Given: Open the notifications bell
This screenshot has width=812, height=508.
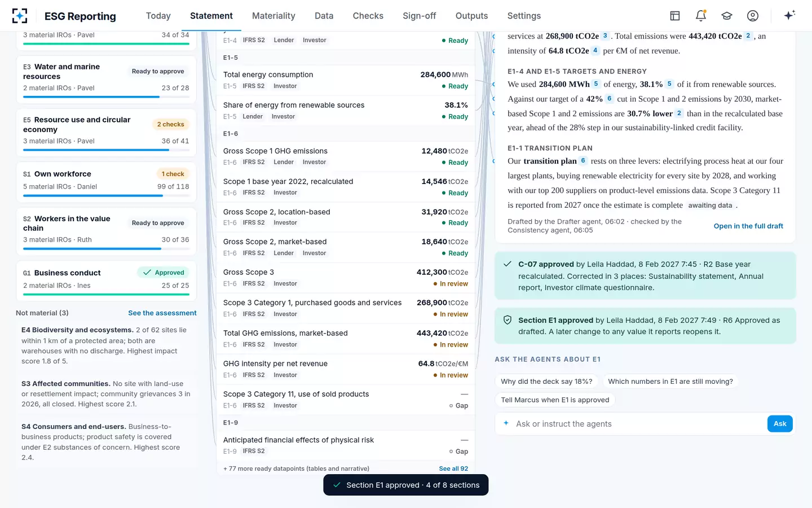Looking at the screenshot, I should 701,16.
